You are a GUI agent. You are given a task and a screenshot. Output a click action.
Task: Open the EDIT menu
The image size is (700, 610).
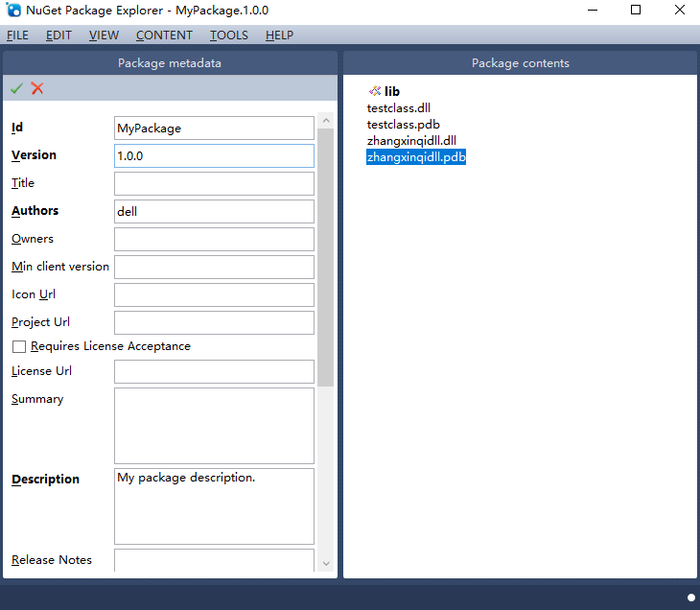pos(58,35)
